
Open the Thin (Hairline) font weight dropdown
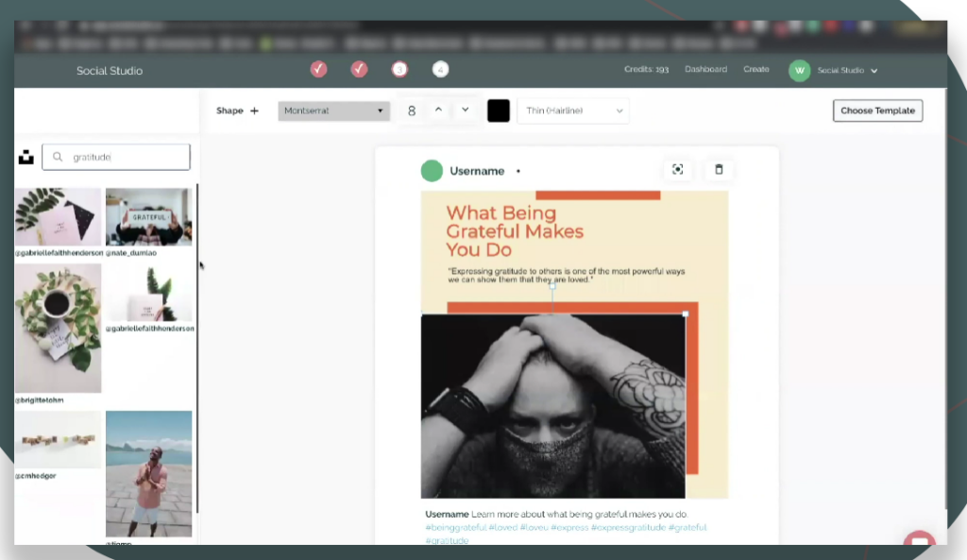(x=573, y=110)
